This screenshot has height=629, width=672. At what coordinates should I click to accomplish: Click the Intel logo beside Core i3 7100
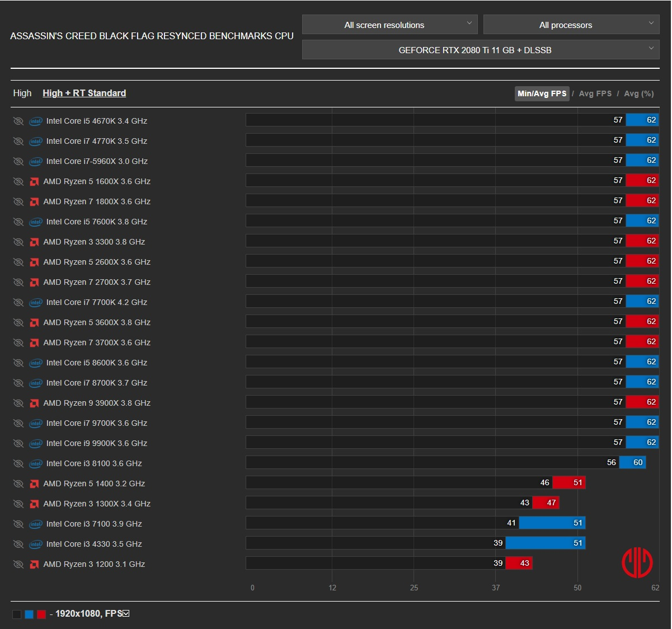click(x=36, y=524)
